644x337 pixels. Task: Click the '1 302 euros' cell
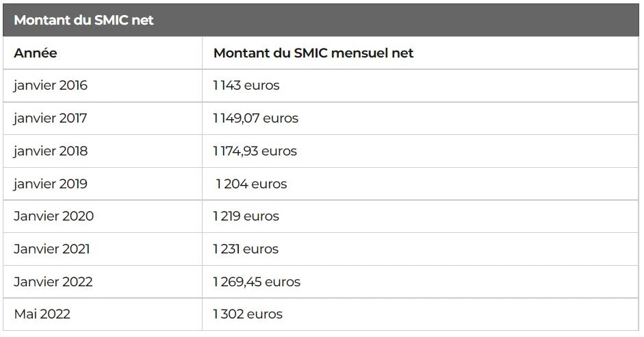pos(248,314)
